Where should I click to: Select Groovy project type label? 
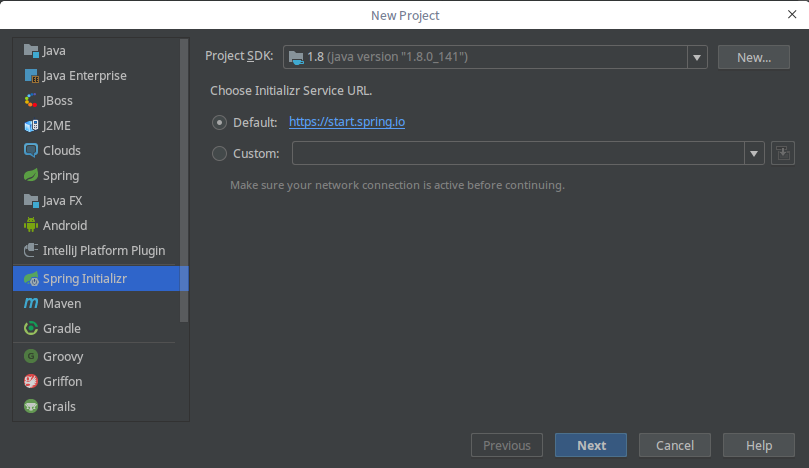click(63, 357)
